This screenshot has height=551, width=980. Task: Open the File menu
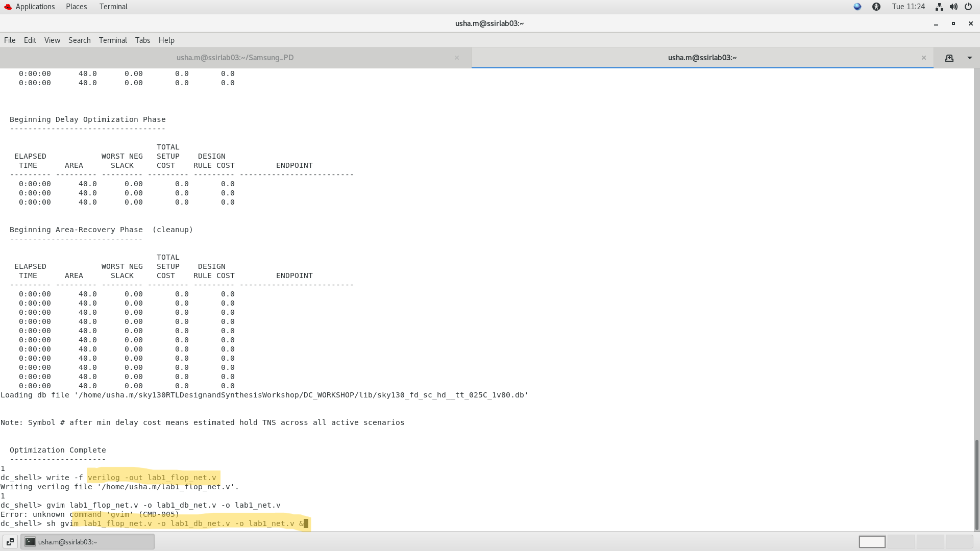pos(10,40)
